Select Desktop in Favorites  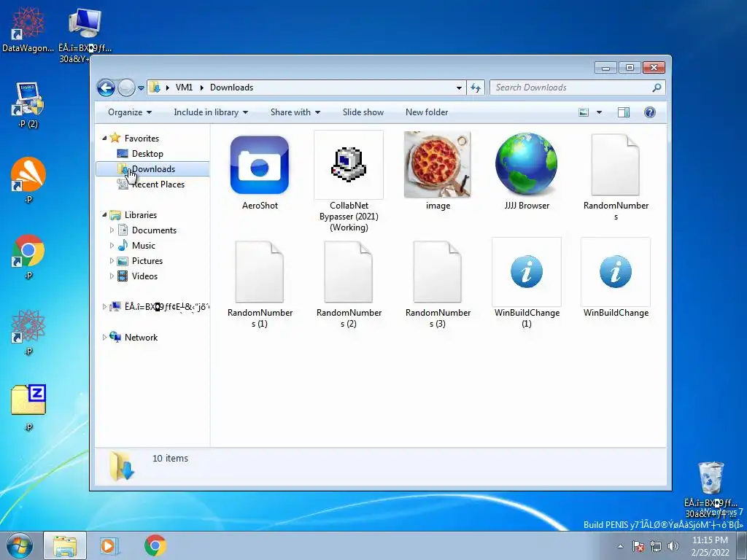147,154
